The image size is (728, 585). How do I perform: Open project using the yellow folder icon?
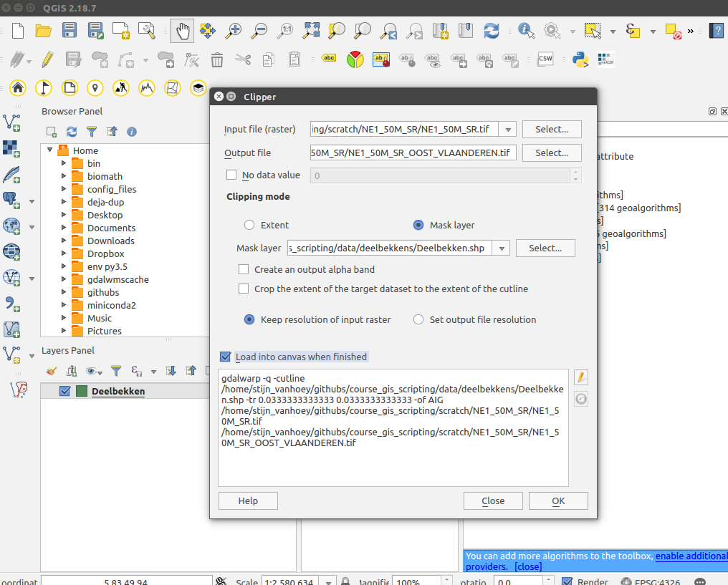tap(44, 31)
